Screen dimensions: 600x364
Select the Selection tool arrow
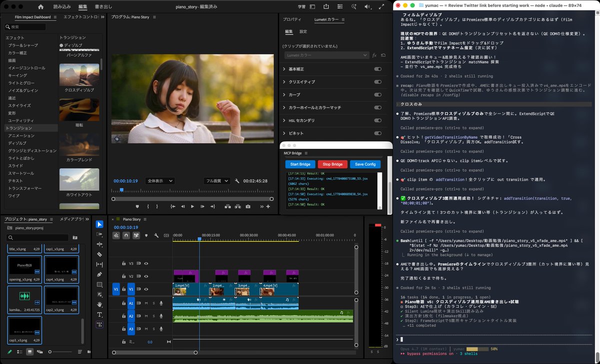99,224
